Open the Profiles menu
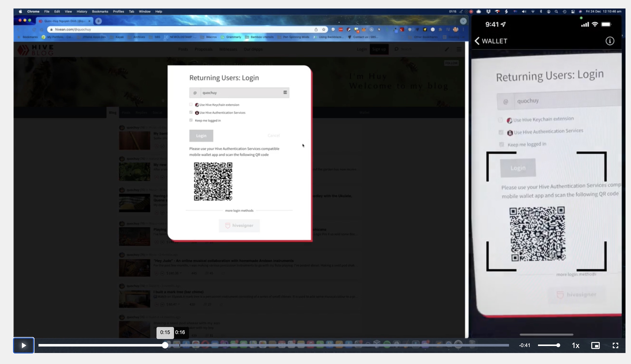 tap(118, 11)
